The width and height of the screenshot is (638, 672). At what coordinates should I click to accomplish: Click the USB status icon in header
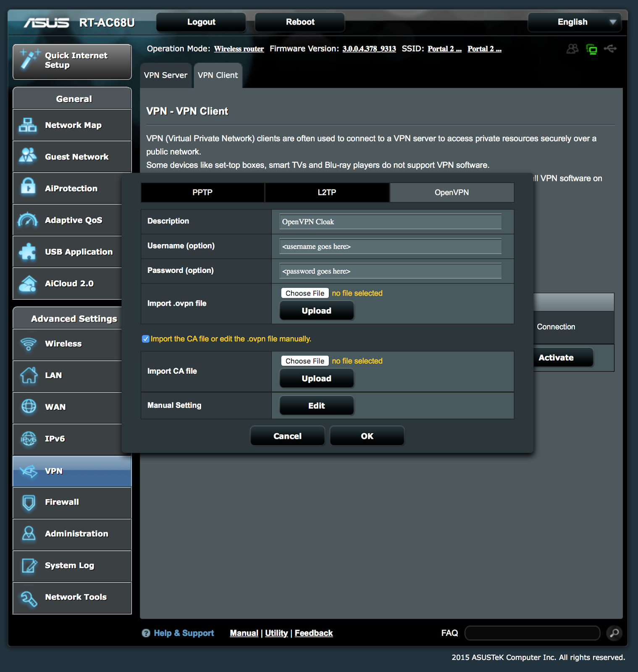click(x=610, y=49)
